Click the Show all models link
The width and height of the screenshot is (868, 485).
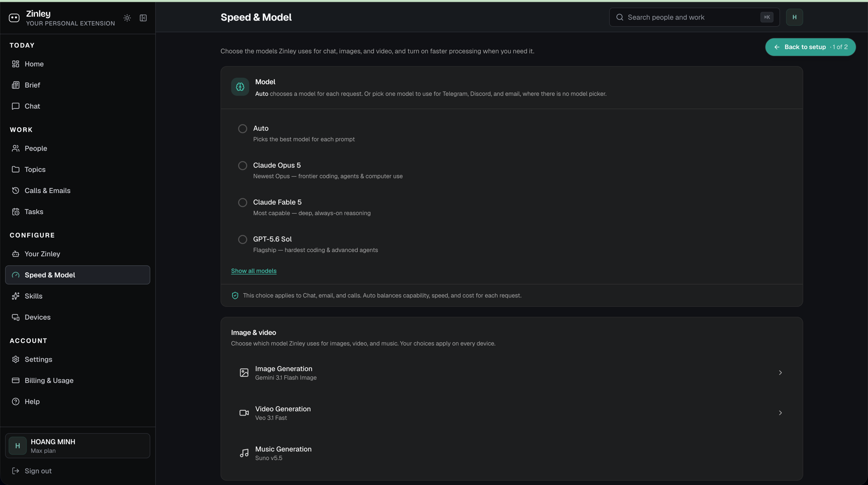tap(254, 271)
